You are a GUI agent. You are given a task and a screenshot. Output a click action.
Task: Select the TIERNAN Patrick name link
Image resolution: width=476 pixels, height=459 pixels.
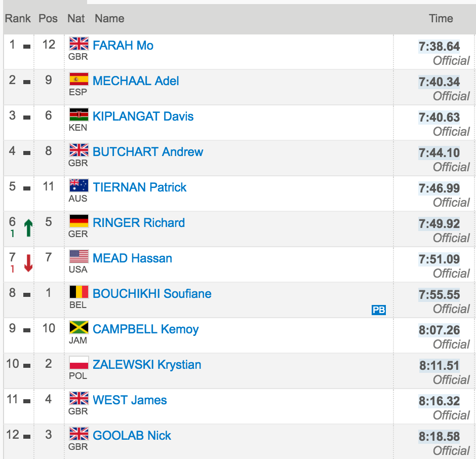pyautogui.click(x=139, y=187)
